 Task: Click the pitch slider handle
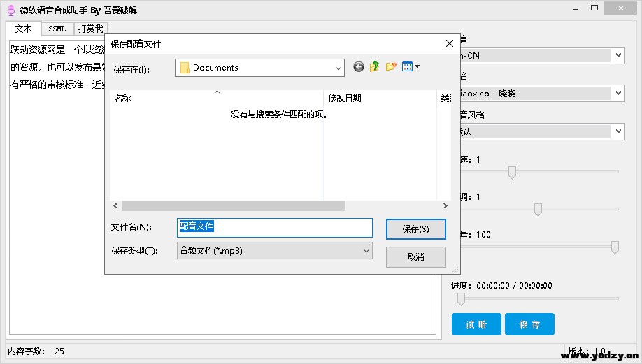point(538,210)
